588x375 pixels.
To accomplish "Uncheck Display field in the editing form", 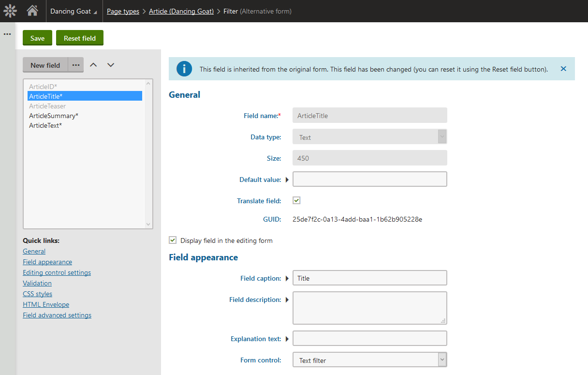I will (x=173, y=240).
